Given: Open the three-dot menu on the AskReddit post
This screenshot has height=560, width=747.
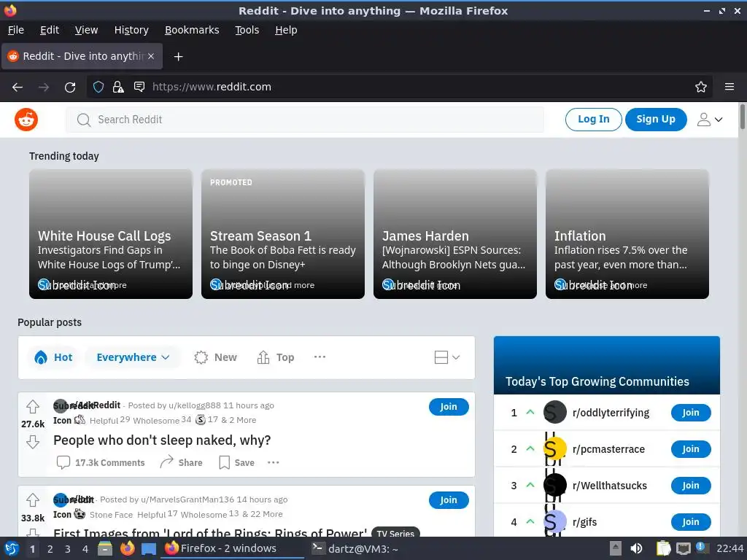Looking at the screenshot, I should tap(274, 462).
